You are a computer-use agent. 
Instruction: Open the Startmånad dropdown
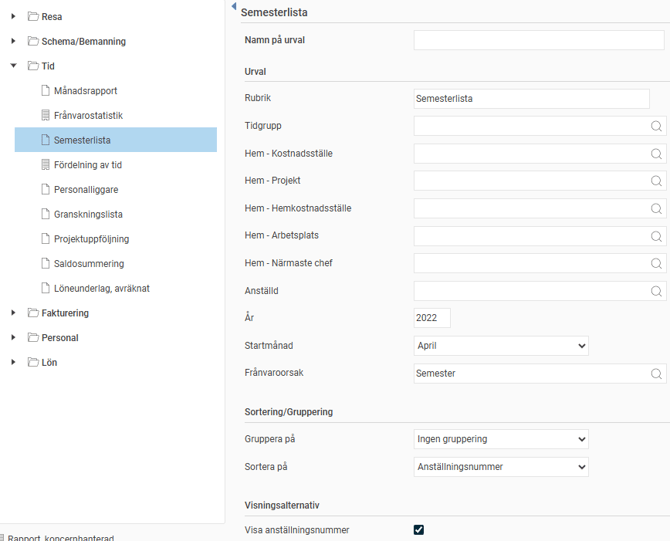[501, 346]
